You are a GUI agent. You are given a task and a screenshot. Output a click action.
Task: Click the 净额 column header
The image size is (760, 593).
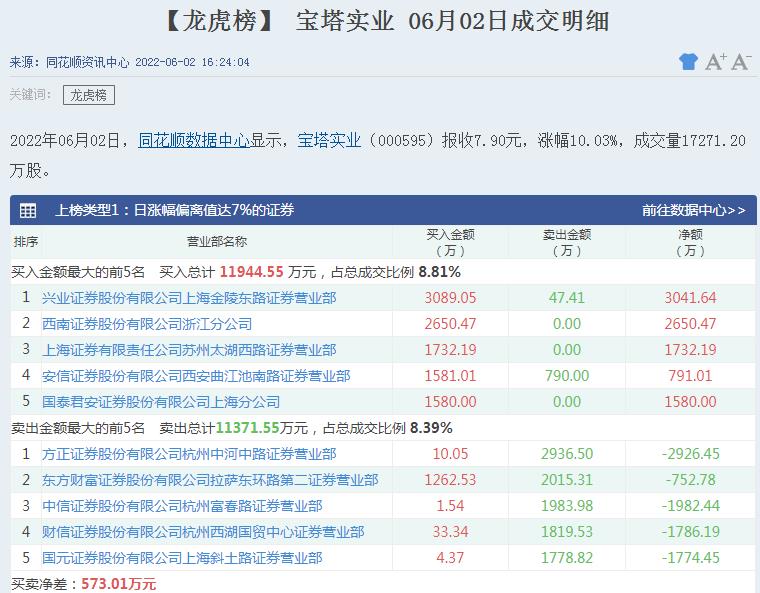690,242
